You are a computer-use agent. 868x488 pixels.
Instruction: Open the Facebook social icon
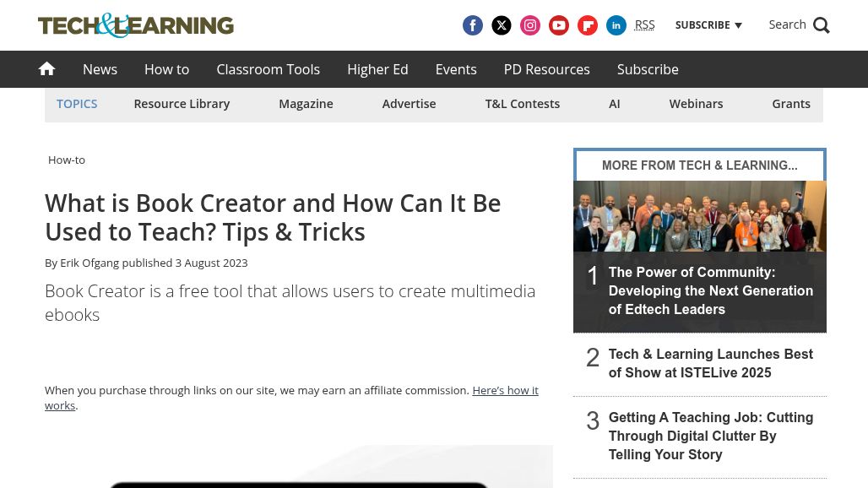pyautogui.click(x=473, y=25)
